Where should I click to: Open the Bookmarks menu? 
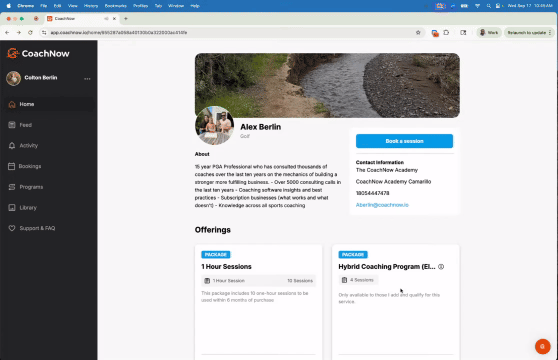pos(116,6)
